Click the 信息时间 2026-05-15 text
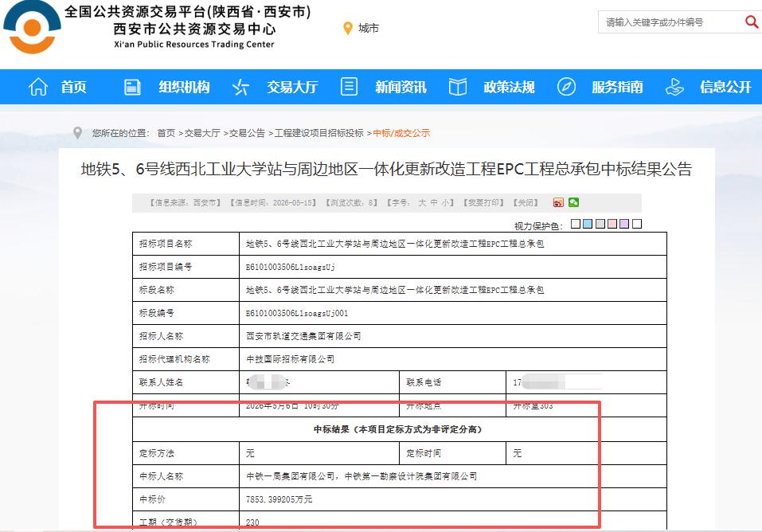This screenshot has width=762, height=532. point(275,203)
